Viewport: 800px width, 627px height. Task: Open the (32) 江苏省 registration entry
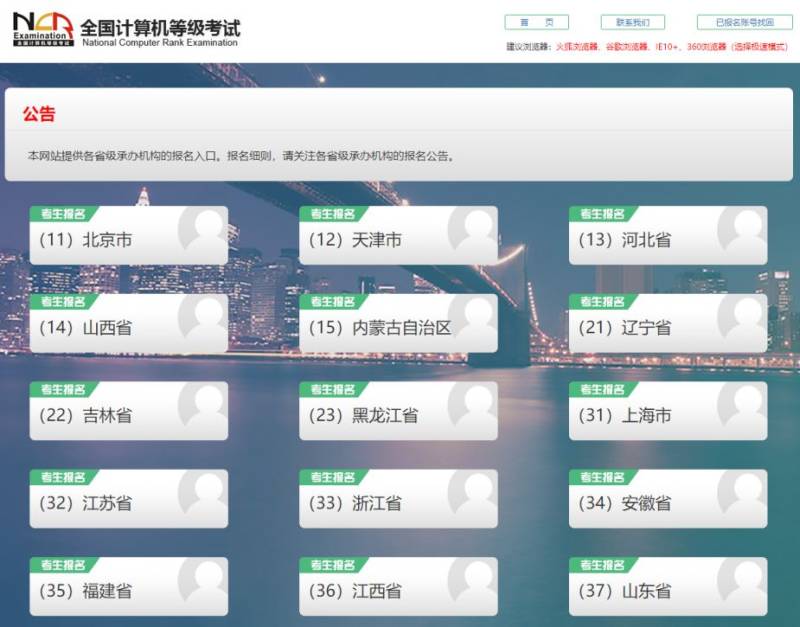coord(129,498)
